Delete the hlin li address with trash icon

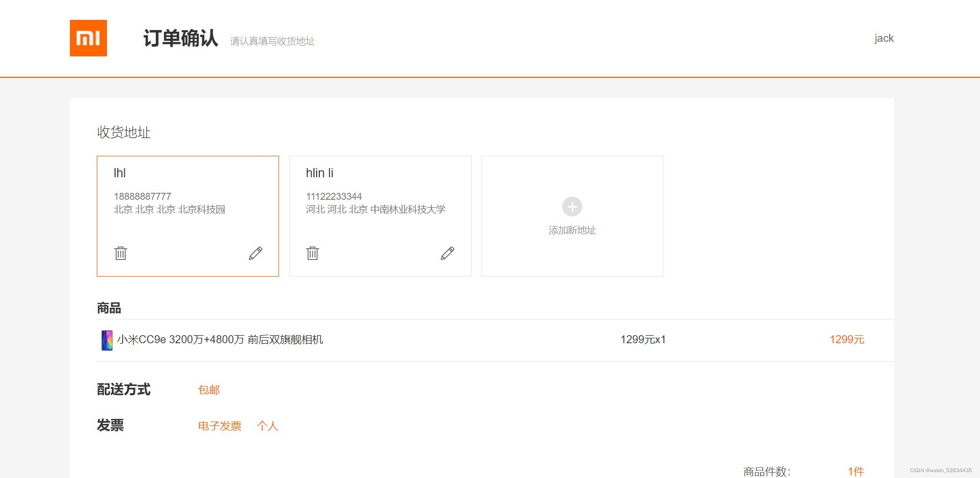[x=313, y=253]
